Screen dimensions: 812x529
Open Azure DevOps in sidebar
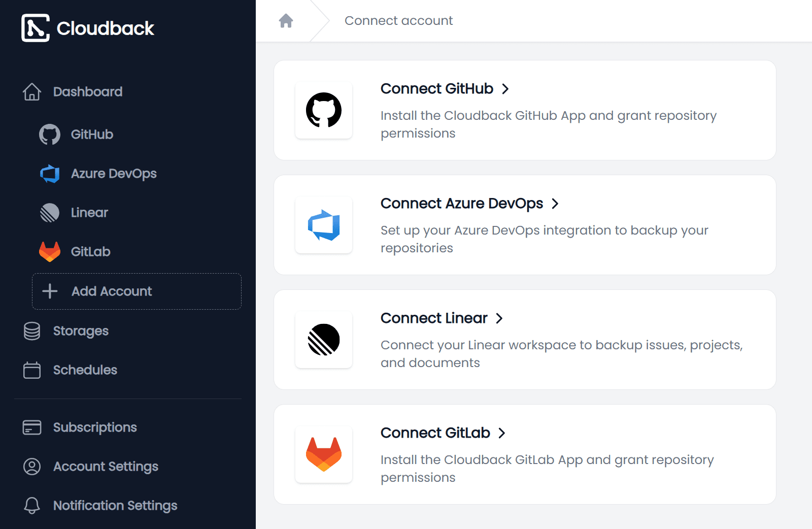(114, 174)
